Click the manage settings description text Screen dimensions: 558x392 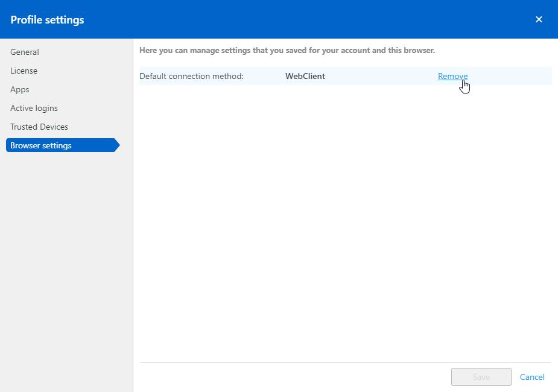click(287, 50)
